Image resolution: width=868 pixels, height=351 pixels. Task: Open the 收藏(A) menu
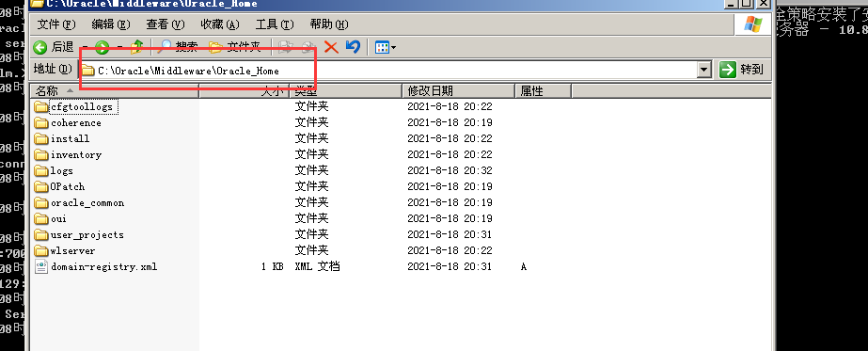[x=220, y=24]
